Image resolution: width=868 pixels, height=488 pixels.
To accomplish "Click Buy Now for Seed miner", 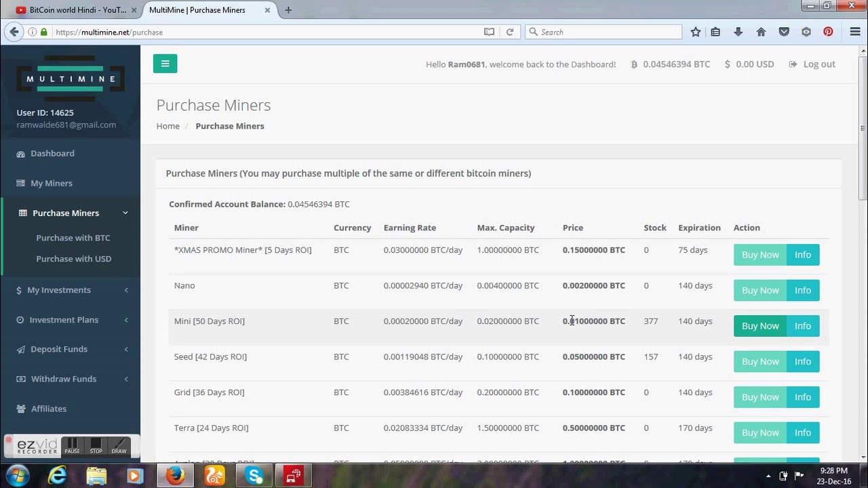I will tap(760, 361).
